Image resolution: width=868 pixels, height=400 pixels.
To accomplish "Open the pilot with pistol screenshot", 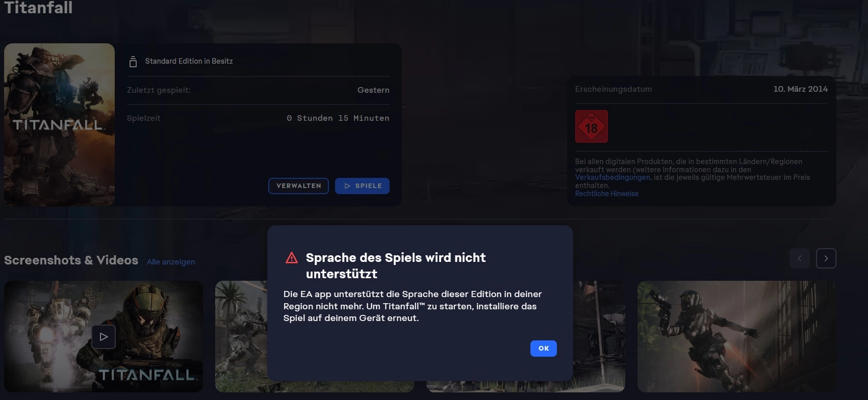I will click(x=736, y=336).
